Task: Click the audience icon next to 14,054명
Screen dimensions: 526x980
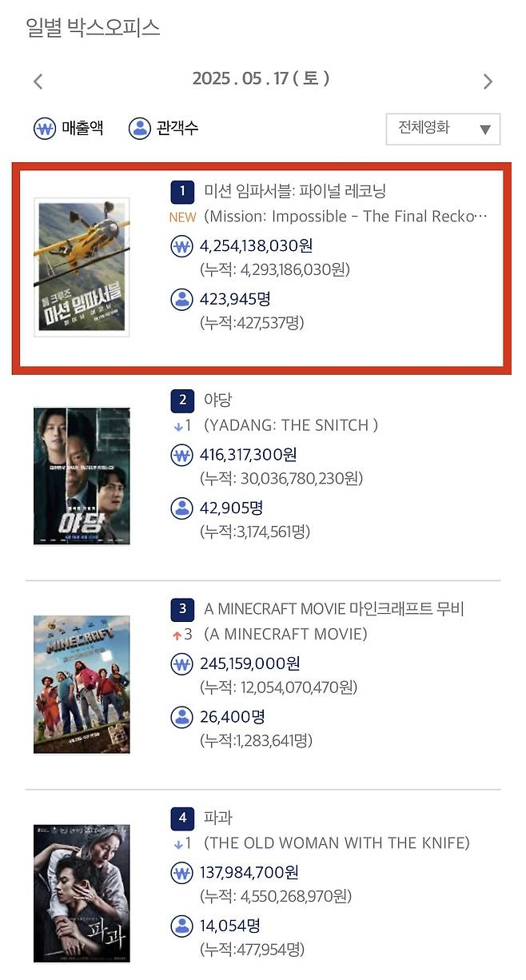Action: coord(182,926)
